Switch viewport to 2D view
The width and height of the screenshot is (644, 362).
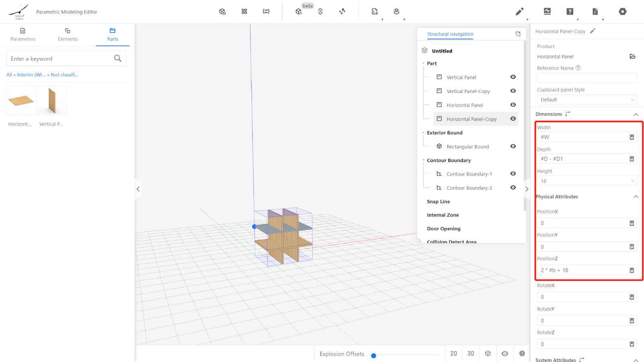pyautogui.click(x=454, y=354)
